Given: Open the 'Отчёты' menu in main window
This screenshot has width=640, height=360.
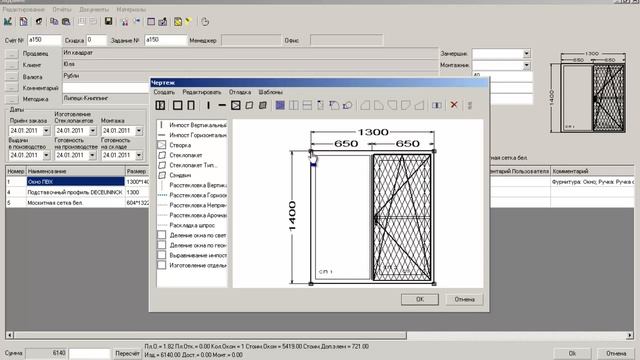Looking at the screenshot, I should click(x=62, y=9).
